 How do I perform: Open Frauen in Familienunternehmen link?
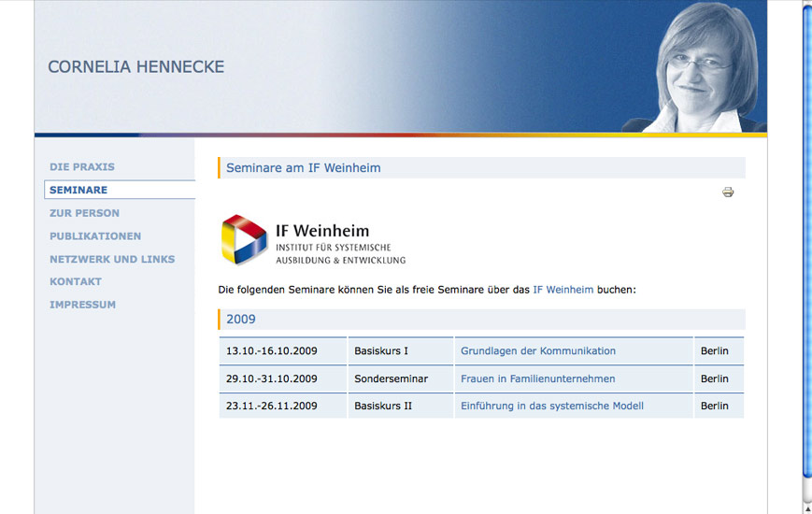[x=538, y=378]
